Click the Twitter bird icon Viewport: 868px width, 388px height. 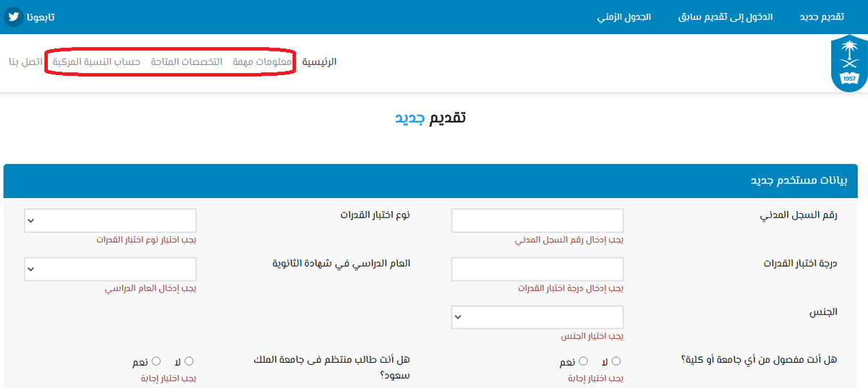tap(14, 16)
